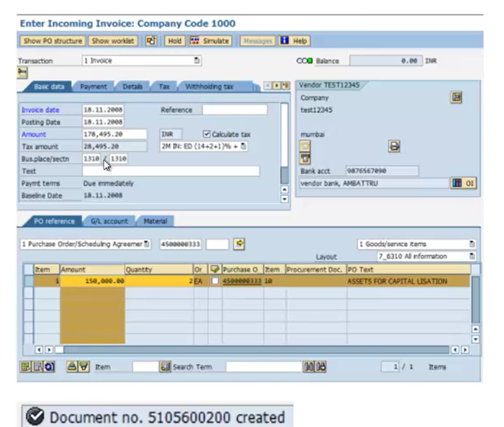Open the Layout dropdown 7_6310 All information
Viewport: 504px width, 427px height.
pos(426,256)
